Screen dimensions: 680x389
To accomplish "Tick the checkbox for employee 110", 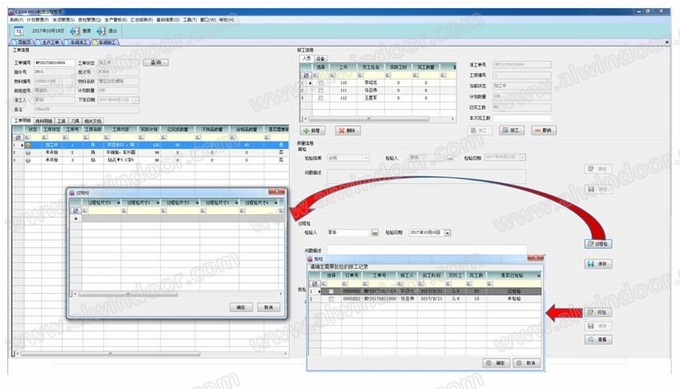I will (x=321, y=83).
